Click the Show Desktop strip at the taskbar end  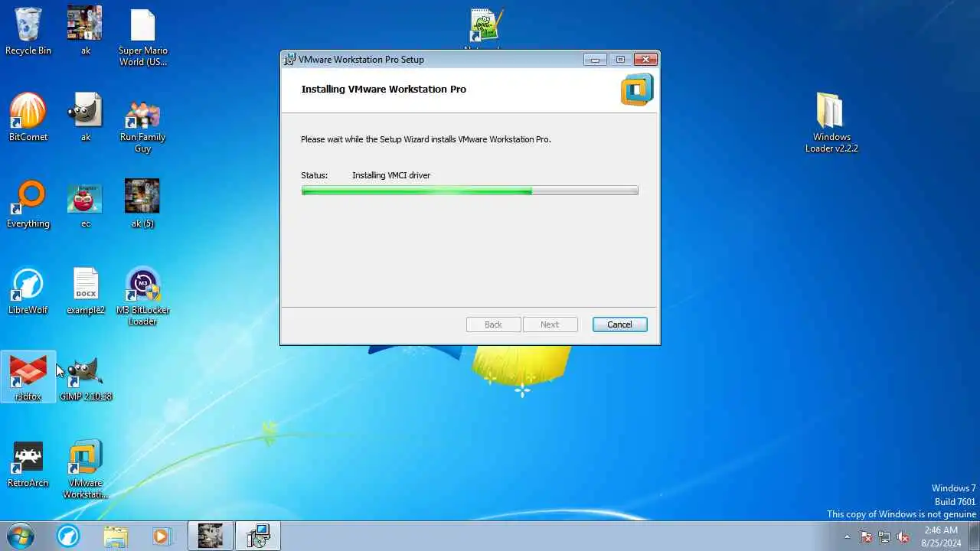pos(974,536)
